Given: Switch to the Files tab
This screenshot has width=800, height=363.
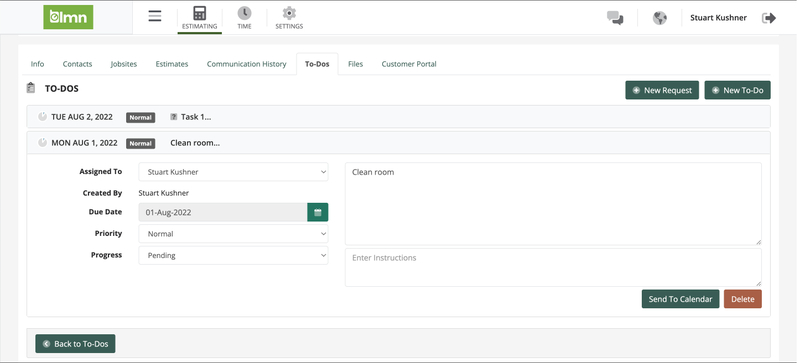Looking at the screenshot, I should pos(356,64).
